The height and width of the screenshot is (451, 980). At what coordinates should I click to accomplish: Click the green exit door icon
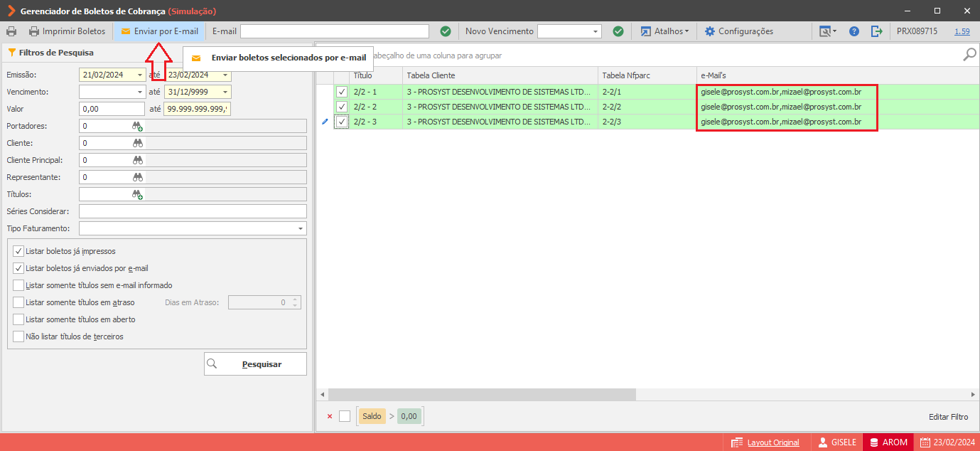tap(876, 31)
